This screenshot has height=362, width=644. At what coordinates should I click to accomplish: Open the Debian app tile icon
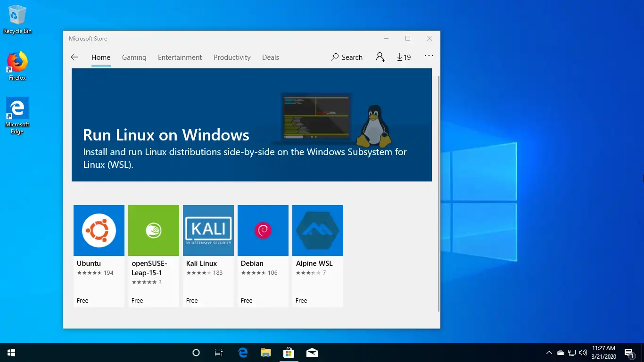(x=263, y=230)
